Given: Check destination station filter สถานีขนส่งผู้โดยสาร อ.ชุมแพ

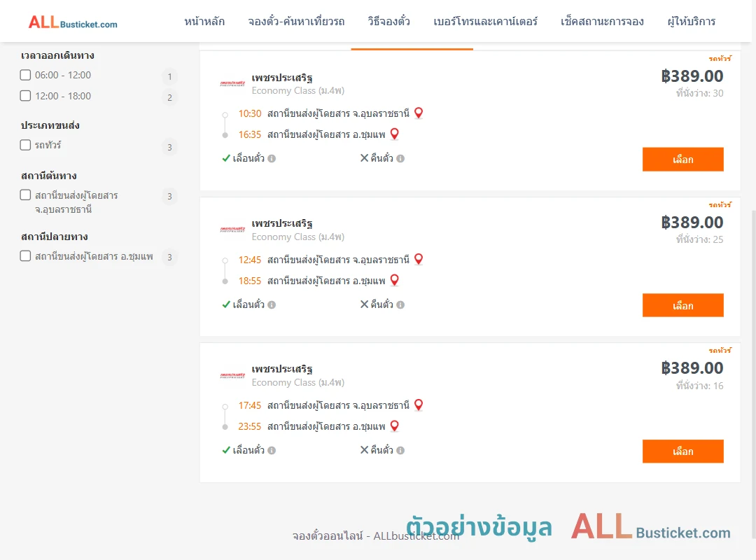Looking at the screenshot, I should tap(26, 255).
